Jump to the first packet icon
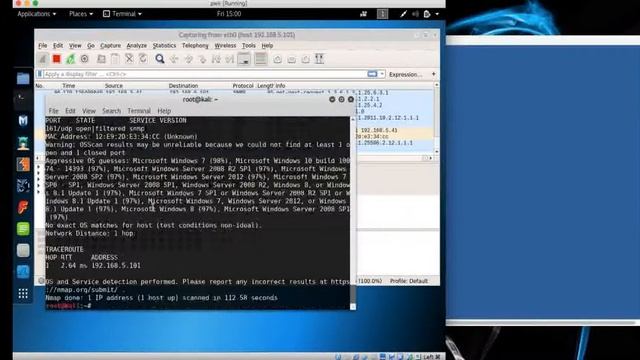The height and width of the screenshot is (360, 640). coord(216,59)
